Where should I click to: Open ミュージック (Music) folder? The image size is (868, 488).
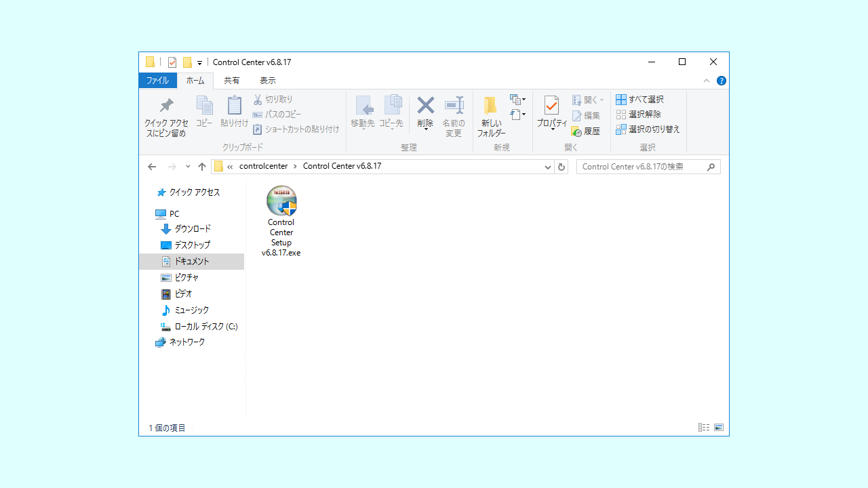coord(185,310)
